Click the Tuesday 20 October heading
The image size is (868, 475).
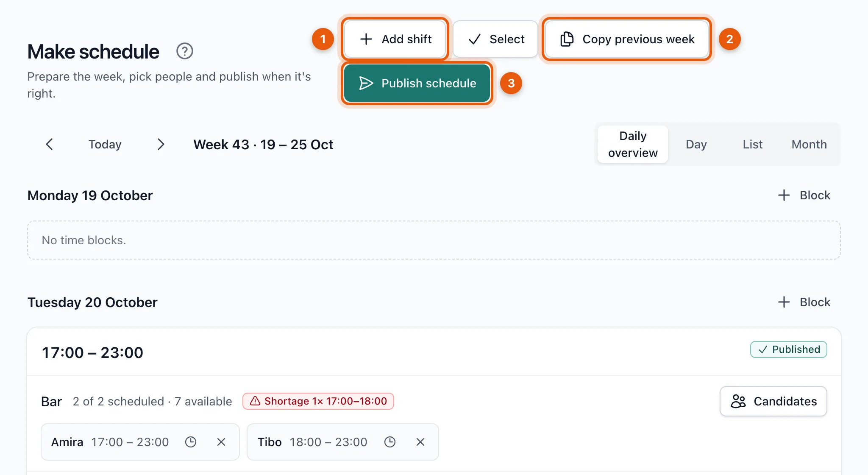92,302
